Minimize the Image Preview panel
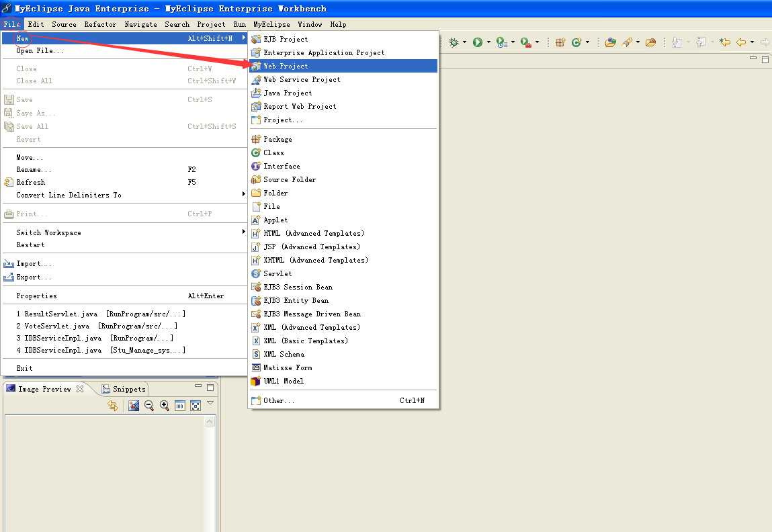The width and height of the screenshot is (772, 532). click(x=198, y=387)
